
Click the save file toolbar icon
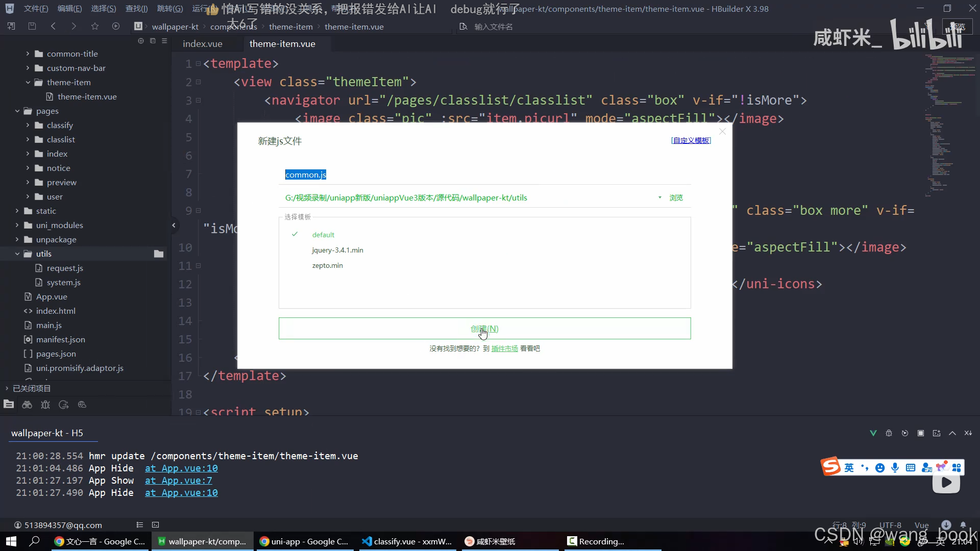[x=32, y=26]
